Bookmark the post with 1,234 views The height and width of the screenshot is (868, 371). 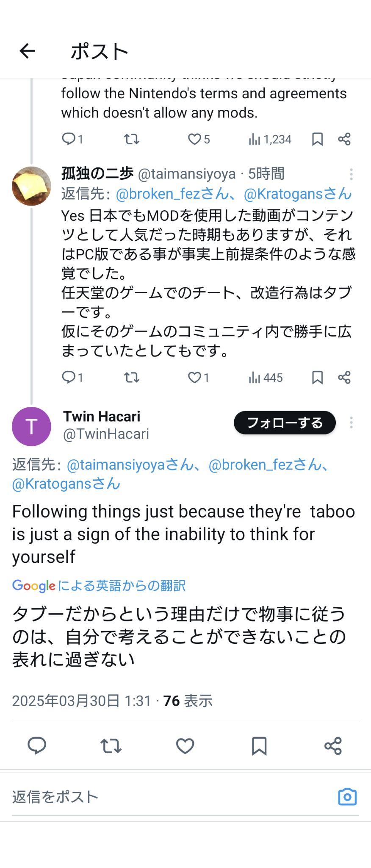click(x=317, y=139)
